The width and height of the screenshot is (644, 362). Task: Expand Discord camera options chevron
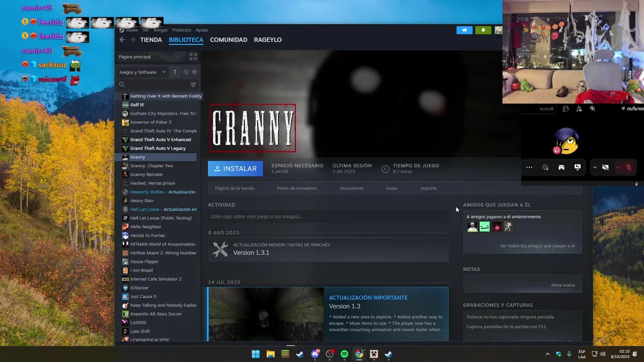pos(595,167)
